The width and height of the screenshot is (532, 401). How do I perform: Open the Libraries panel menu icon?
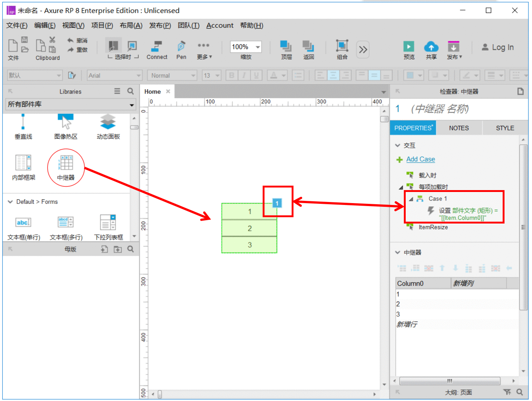117,91
